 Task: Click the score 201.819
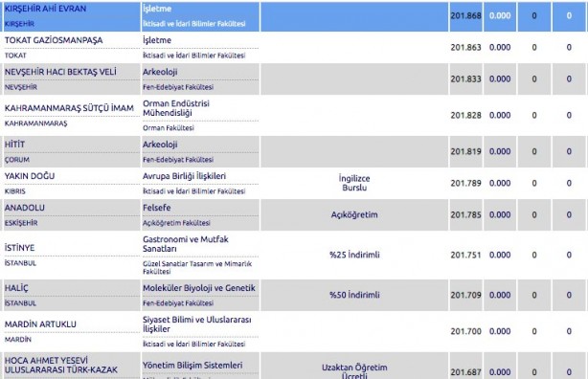(x=465, y=151)
